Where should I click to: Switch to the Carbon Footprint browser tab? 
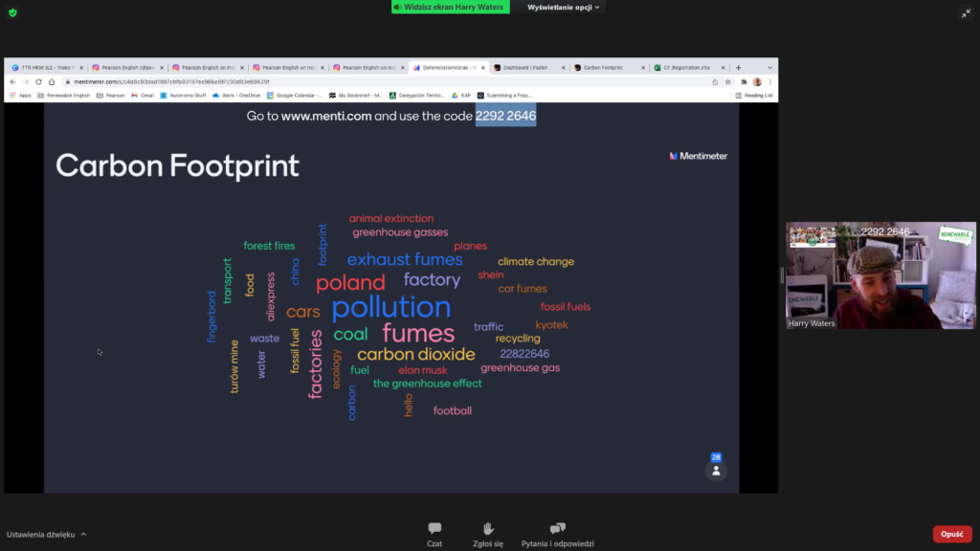(x=605, y=68)
